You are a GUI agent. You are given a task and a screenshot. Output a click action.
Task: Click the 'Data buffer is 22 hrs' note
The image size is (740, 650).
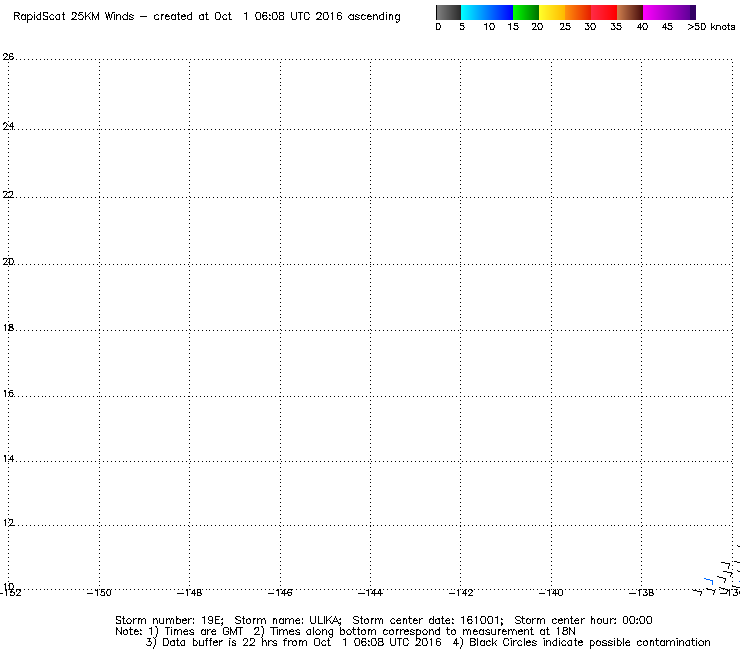pyautogui.click(x=209, y=642)
